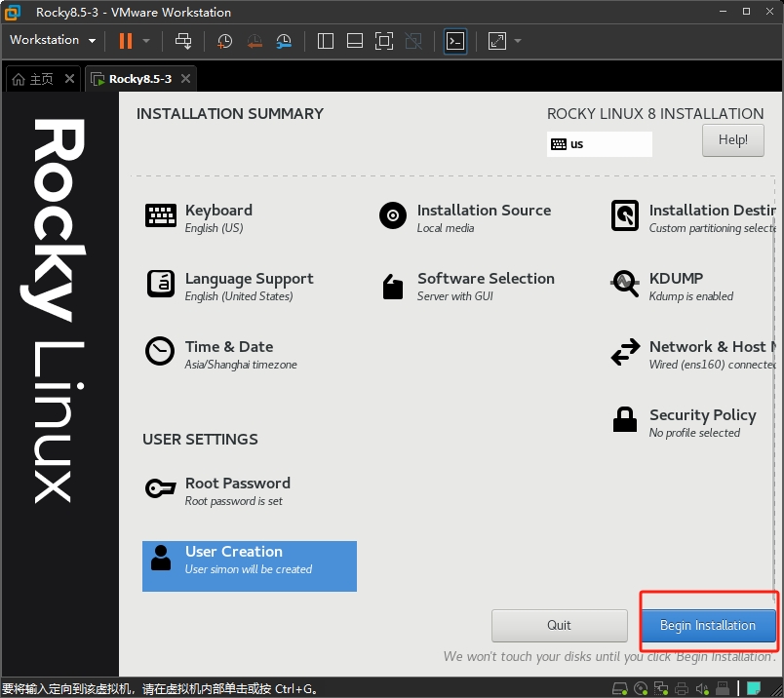This screenshot has height=698, width=784.
Task: Take a snapshot of the VM
Action: tap(224, 41)
